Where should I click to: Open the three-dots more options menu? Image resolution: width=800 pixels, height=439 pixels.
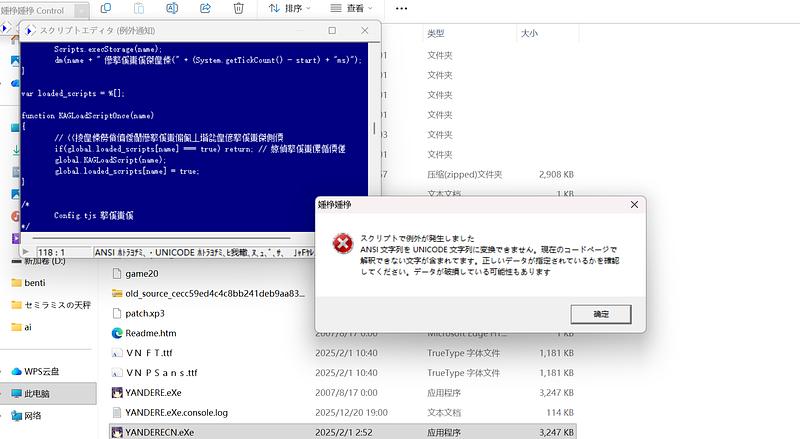[x=401, y=9]
